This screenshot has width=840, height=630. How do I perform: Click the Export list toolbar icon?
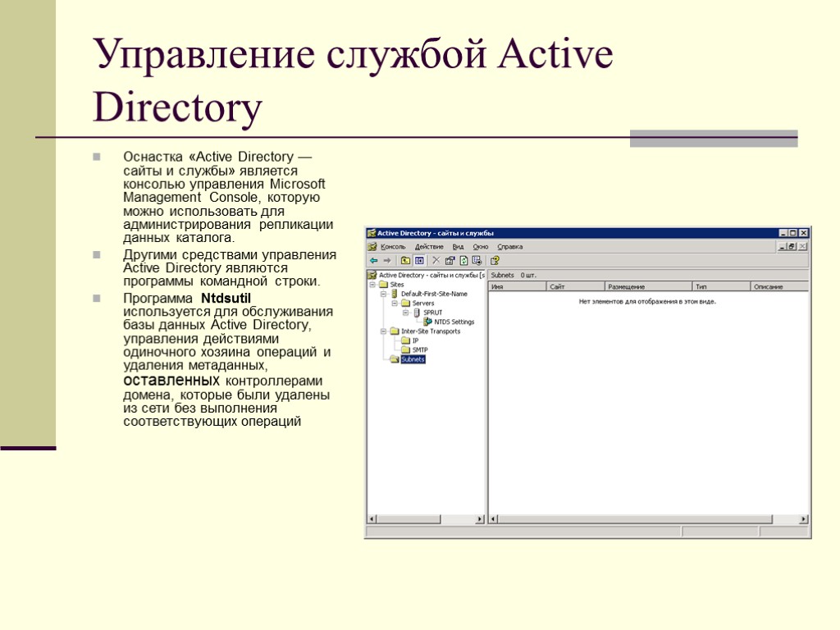(477, 260)
